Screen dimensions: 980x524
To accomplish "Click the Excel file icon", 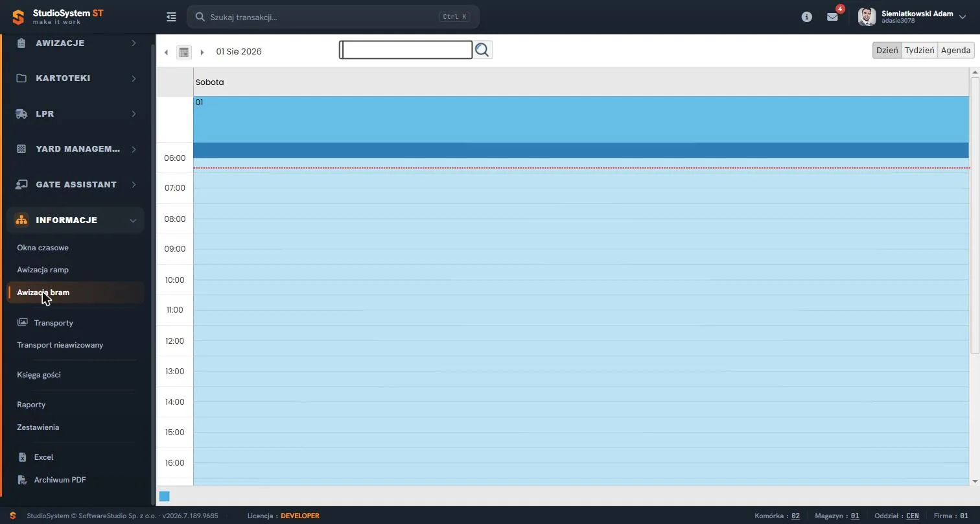I will coord(23,457).
